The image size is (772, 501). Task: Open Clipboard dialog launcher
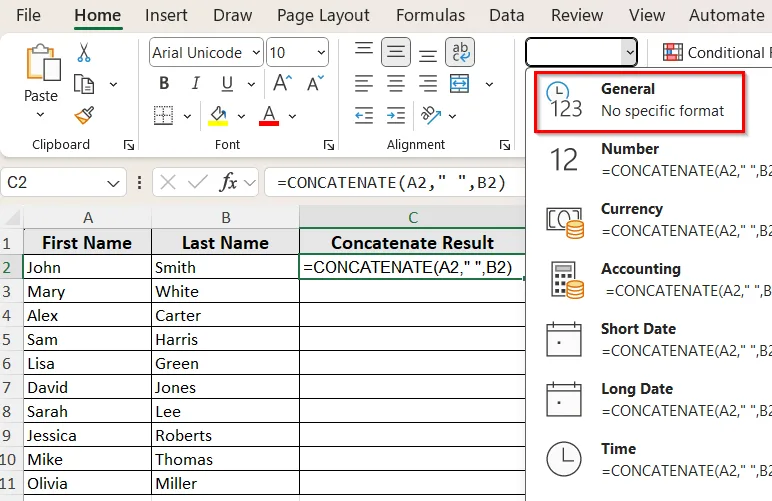(x=129, y=145)
